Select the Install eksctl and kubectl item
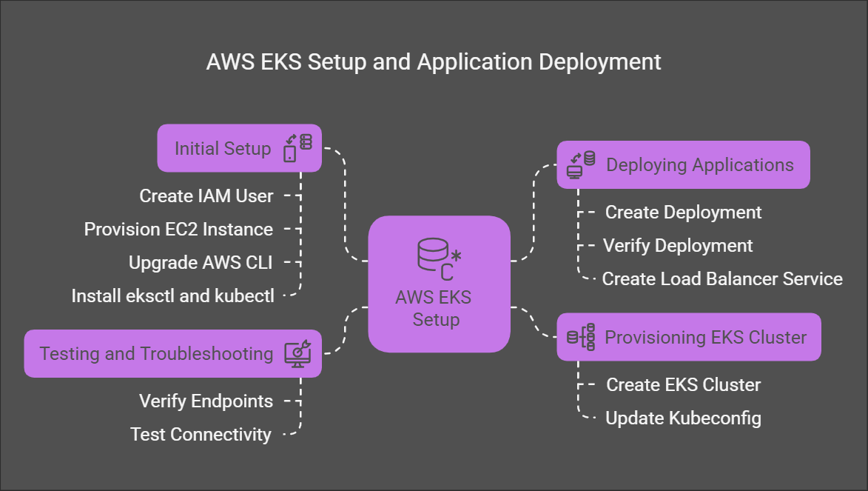Image resolution: width=868 pixels, height=491 pixels. point(172,295)
